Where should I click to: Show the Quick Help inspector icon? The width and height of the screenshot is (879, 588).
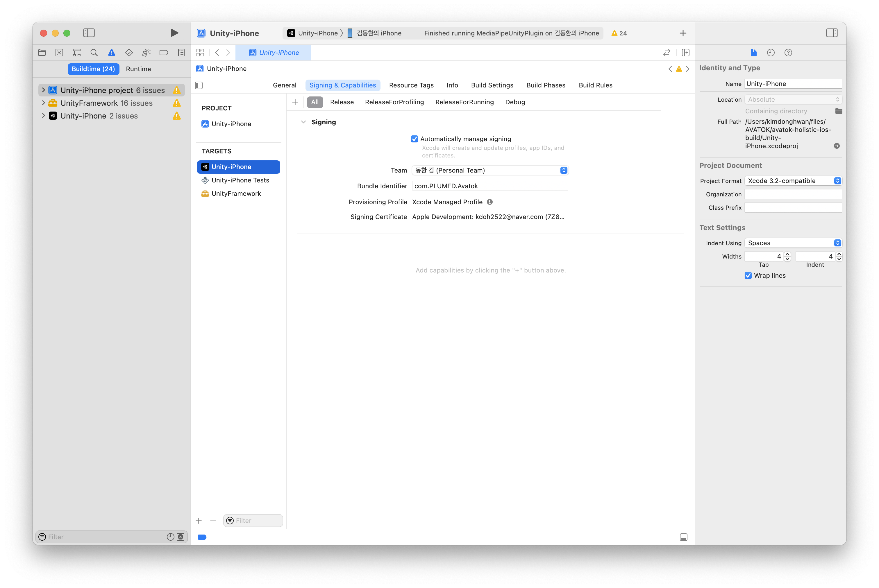coord(788,53)
